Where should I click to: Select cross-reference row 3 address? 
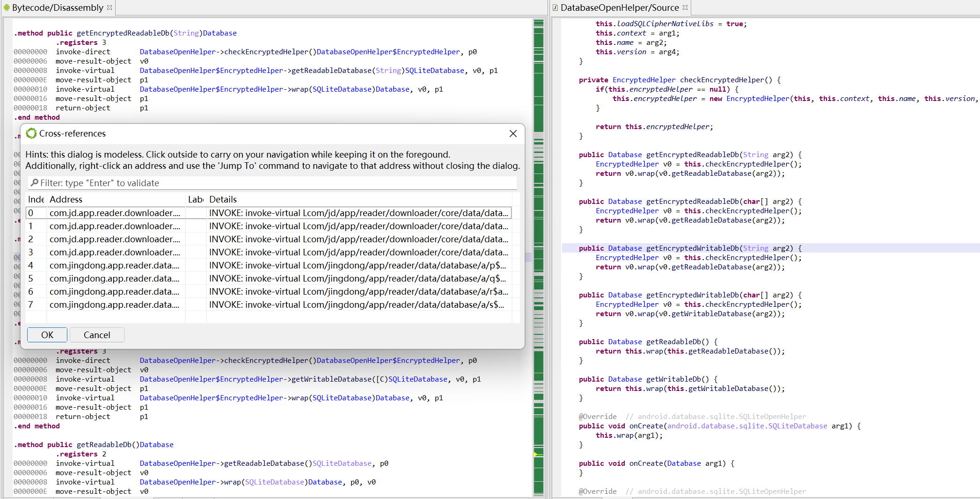coord(115,253)
